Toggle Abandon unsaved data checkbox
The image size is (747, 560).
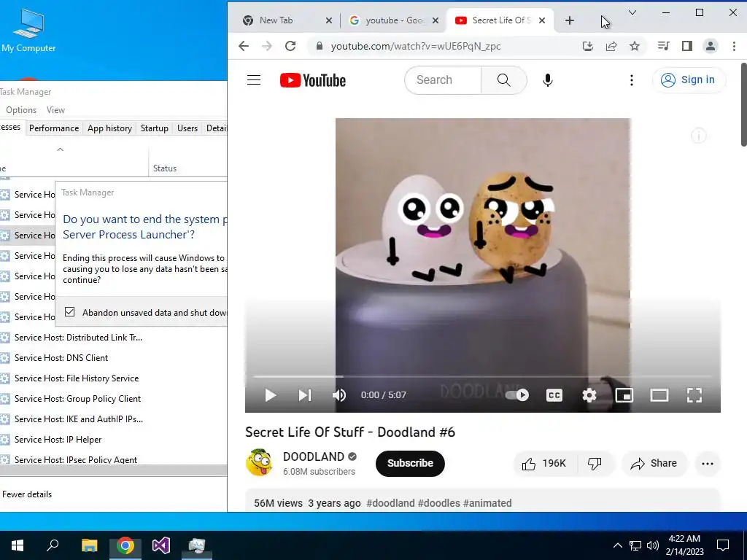pos(70,312)
